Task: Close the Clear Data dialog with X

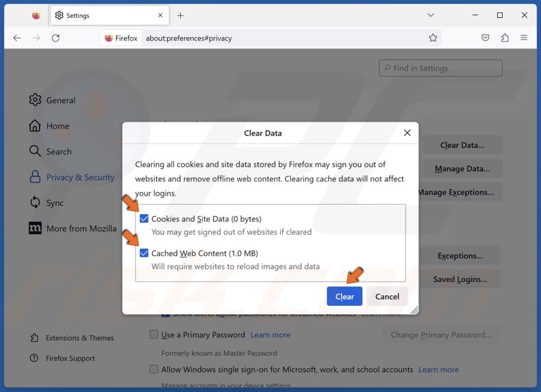Action: [x=407, y=133]
